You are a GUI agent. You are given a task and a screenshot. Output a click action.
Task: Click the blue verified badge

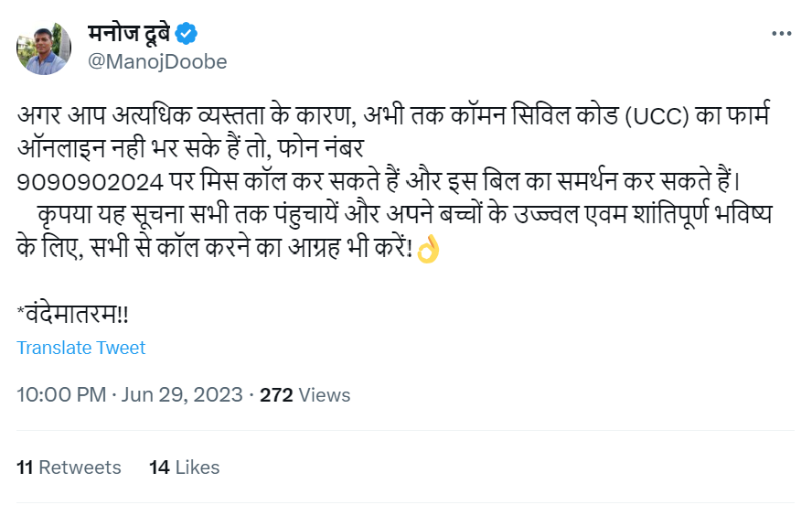point(187,34)
